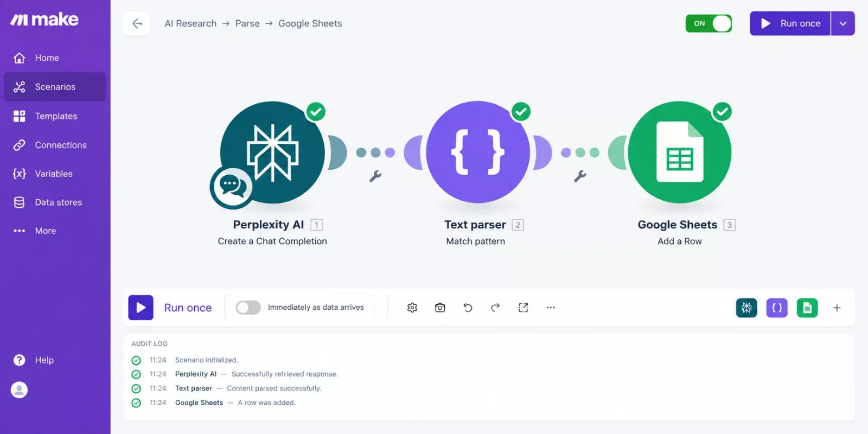This screenshot has height=434, width=868.
Task: Click the bottom Run once label
Action: [188, 308]
